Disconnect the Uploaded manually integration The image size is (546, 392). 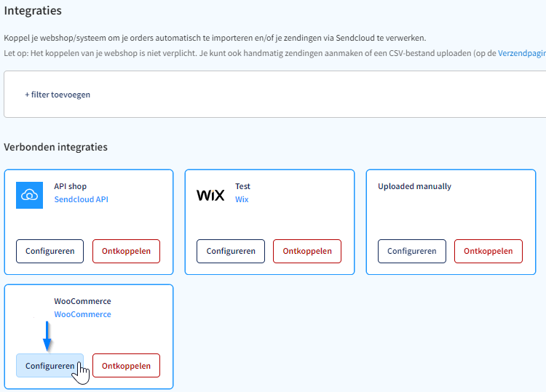488,251
